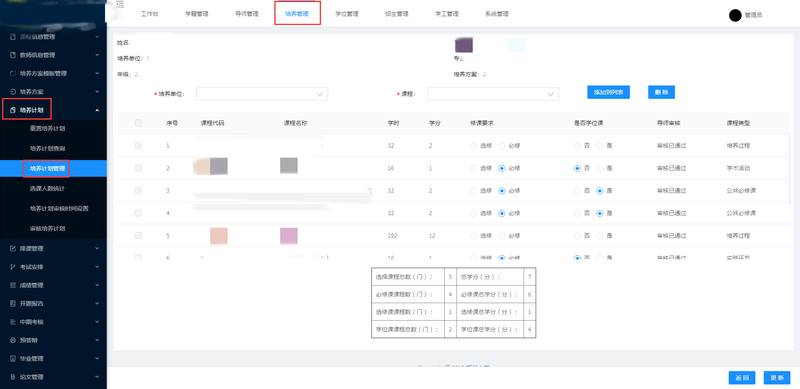Click the 删除 button
This screenshot has height=389, width=800.
point(661,92)
